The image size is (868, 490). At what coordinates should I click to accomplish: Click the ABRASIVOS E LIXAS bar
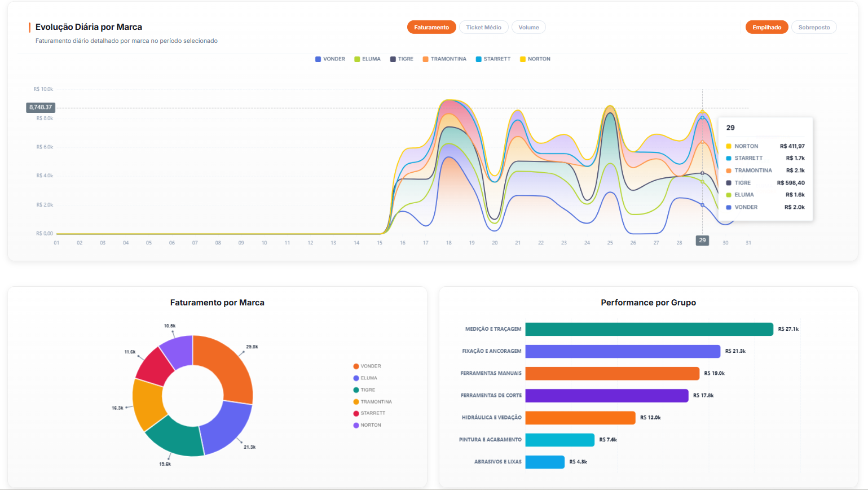click(545, 462)
